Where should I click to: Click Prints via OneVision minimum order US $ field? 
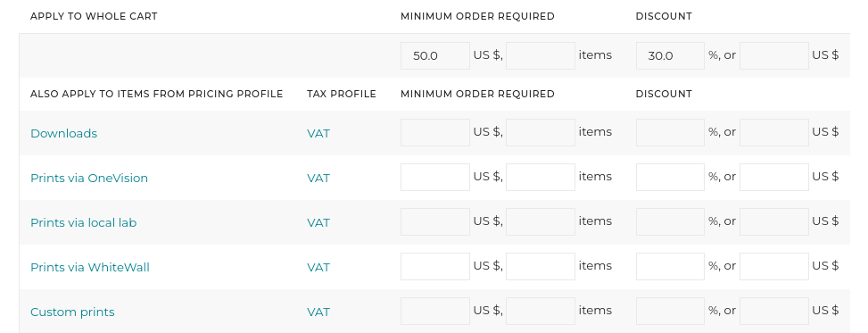point(435,178)
